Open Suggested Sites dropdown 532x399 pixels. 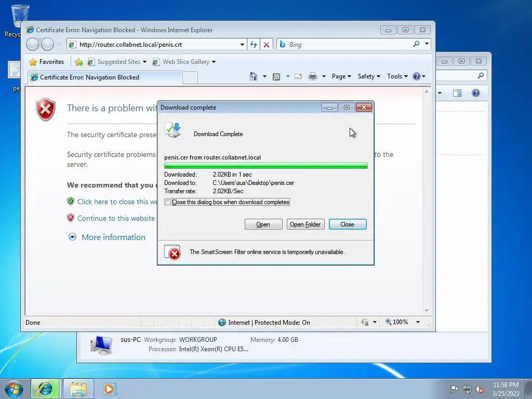[117, 62]
